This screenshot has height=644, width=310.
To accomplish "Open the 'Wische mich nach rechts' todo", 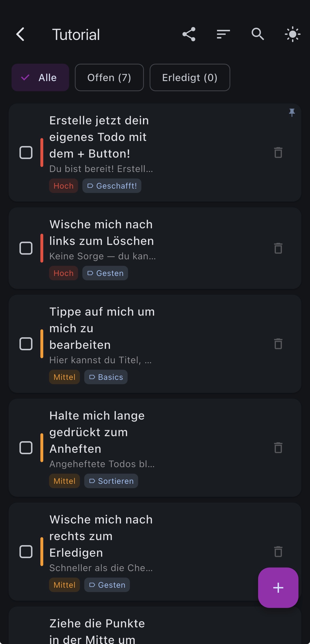I will click(101, 536).
